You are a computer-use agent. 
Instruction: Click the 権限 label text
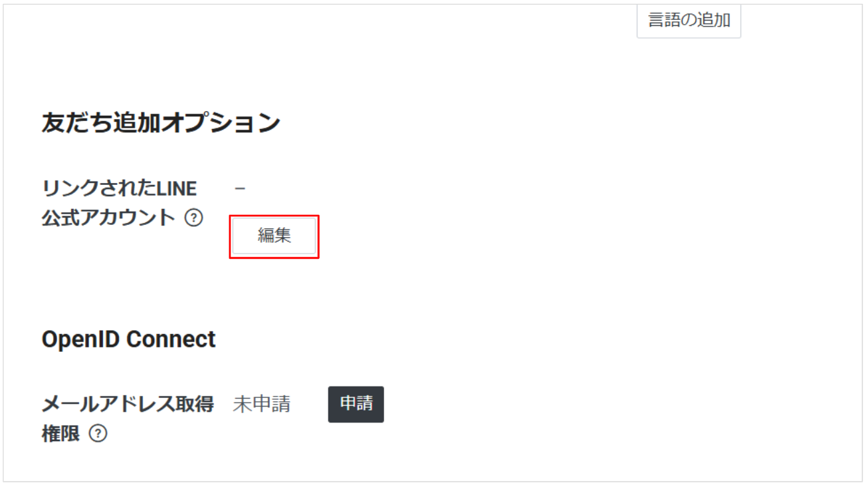point(60,434)
